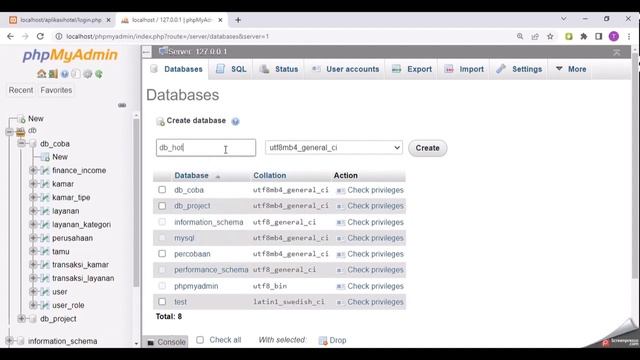Screen dimensions: 640x360
Task: Expand the information_schema tree node
Action: (9, 340)
